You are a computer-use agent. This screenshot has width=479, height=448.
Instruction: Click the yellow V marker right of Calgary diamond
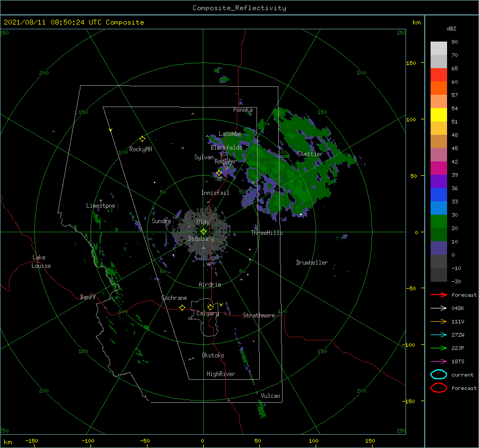point(221,305)
